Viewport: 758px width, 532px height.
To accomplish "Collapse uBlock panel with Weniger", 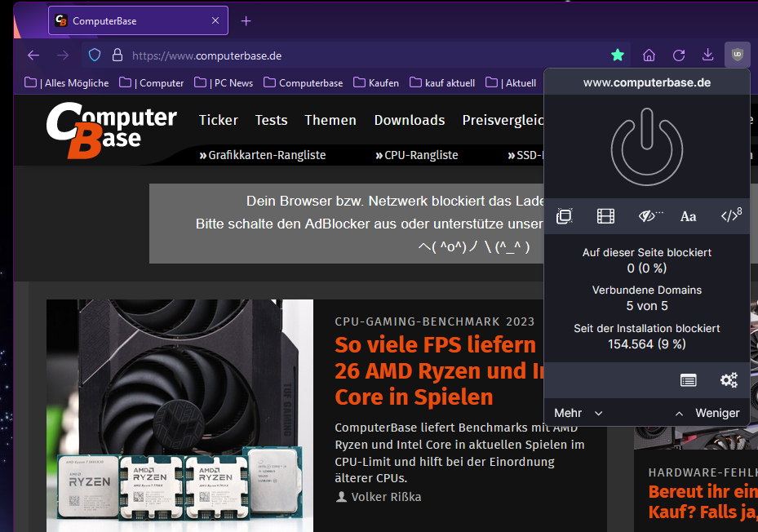I will (x=707, y=413).
